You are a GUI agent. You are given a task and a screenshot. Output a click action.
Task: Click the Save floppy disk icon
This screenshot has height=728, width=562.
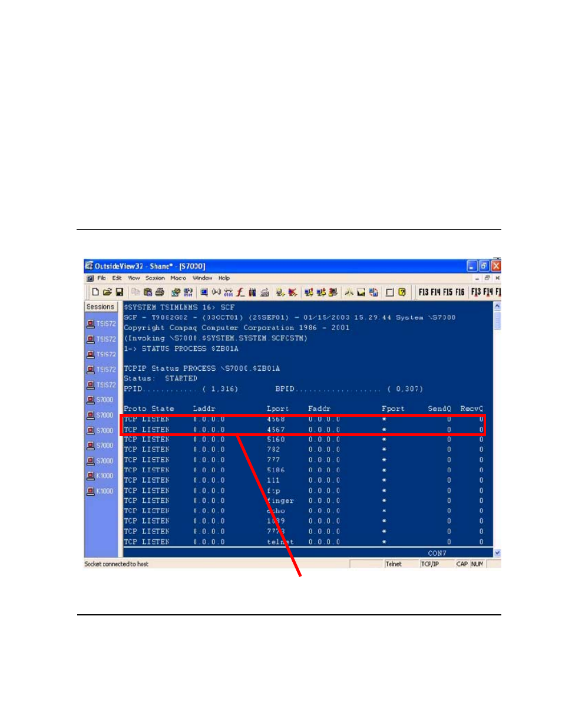pyautogui.click(x=120, y=292)
